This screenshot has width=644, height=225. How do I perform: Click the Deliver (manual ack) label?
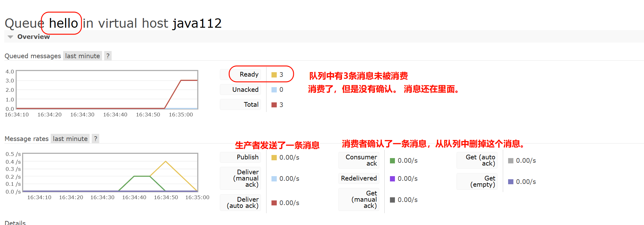246,178
